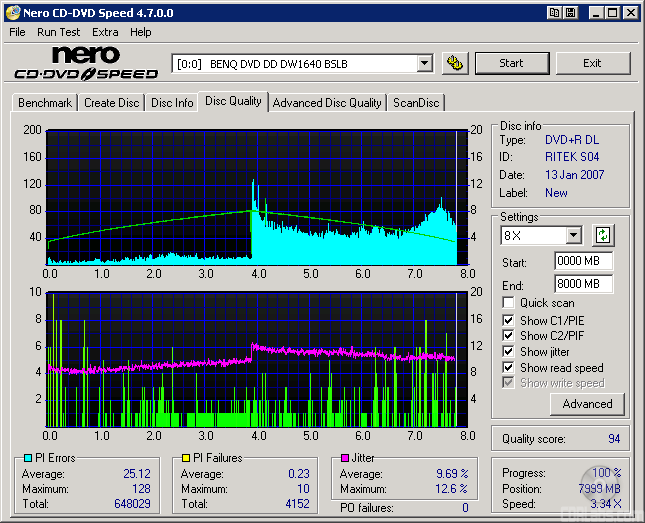Open the 8X speed dropdown
The image size is (645, 523).
(573, 236)
